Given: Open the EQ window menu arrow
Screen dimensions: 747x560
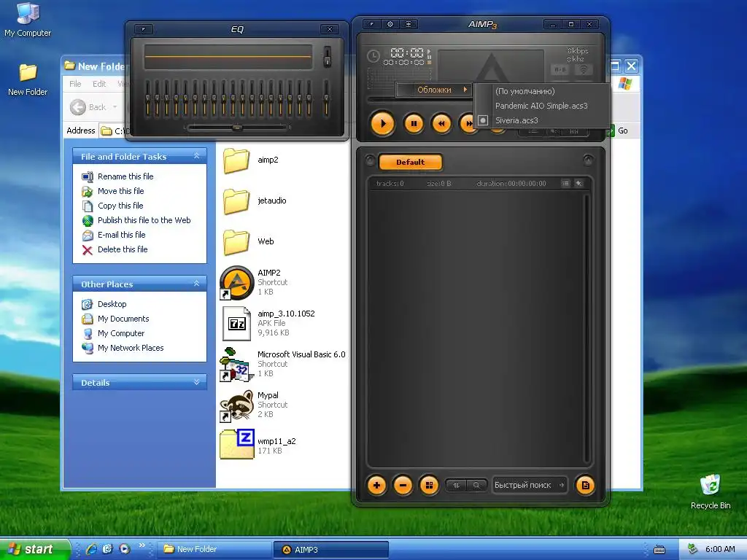Looking at the screenshot, I should click(144, 29).
